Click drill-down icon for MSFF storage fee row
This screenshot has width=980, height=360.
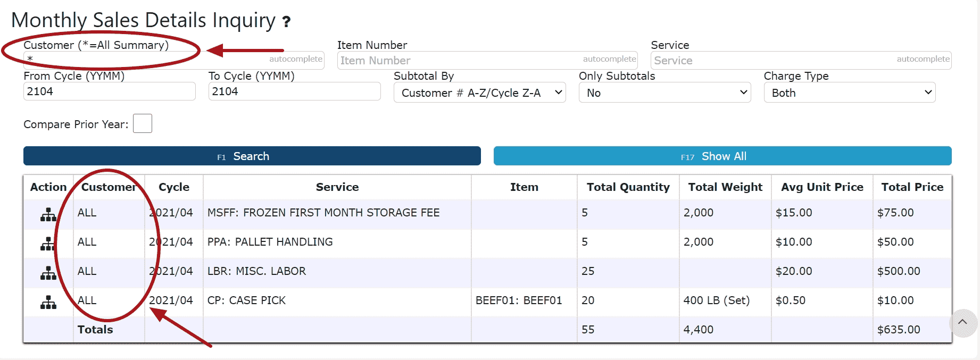(x=48, y=215)
